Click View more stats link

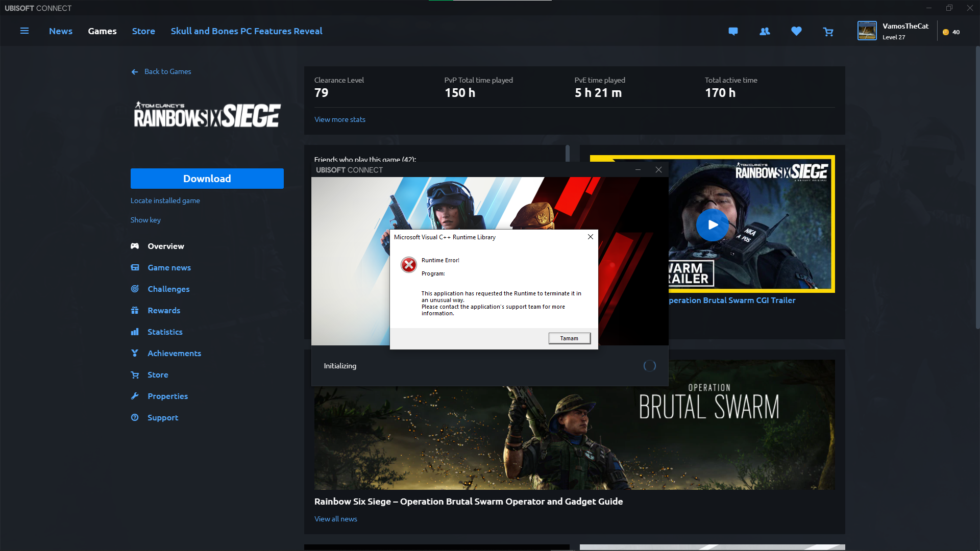pyautogui.click(x=340, y=119)
